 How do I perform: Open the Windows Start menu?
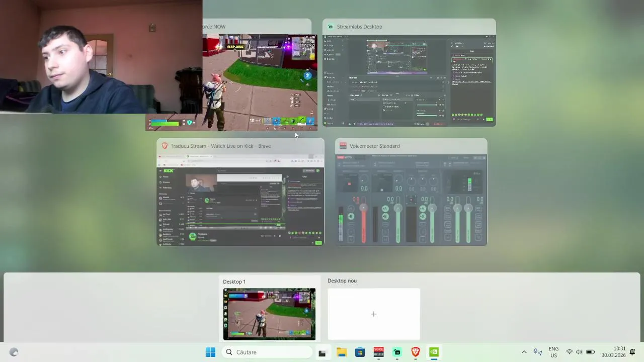tap(210, 352)
